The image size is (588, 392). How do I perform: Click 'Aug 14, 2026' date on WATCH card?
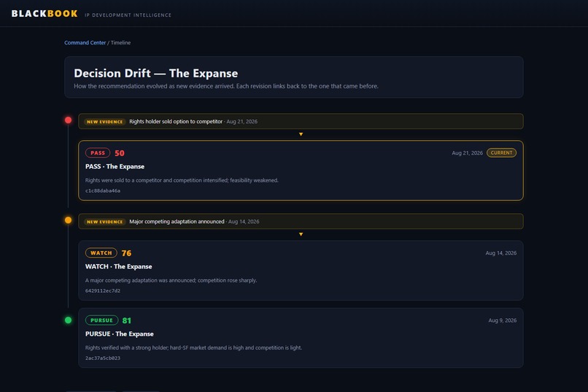click(x=501, y=253)
